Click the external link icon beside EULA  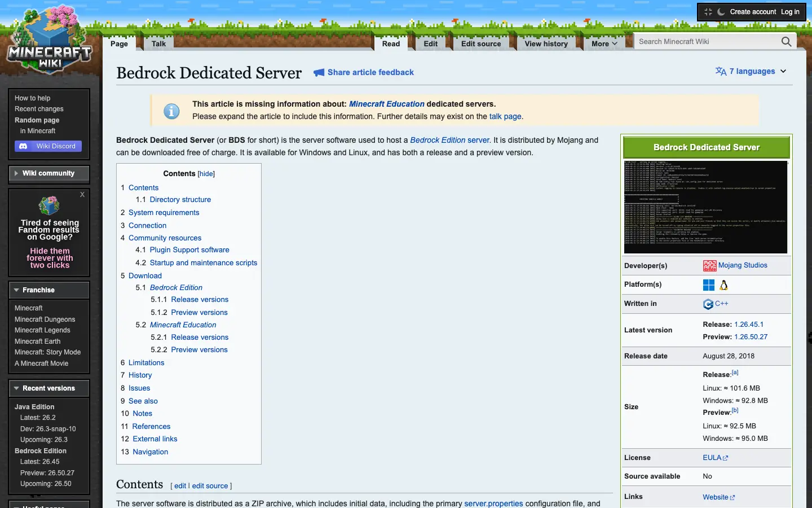pyautogui.click(x=726, y=458)
